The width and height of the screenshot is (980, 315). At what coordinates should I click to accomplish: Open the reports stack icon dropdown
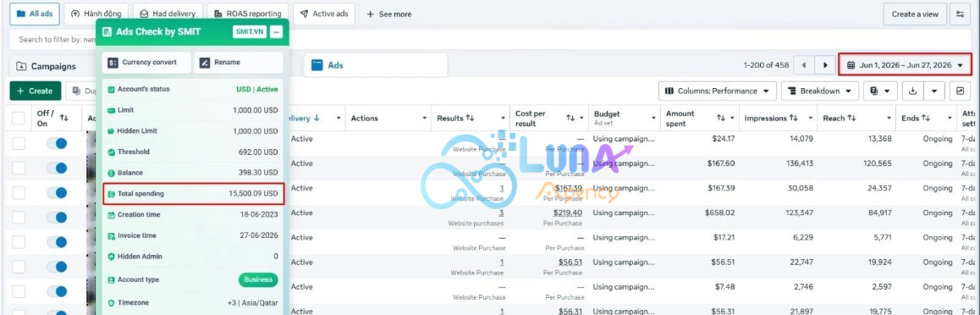881,91
